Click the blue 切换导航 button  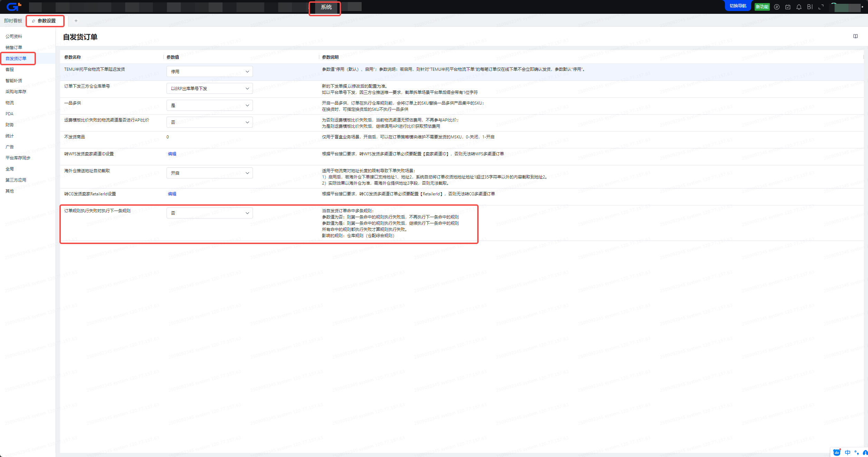[738, 6]
